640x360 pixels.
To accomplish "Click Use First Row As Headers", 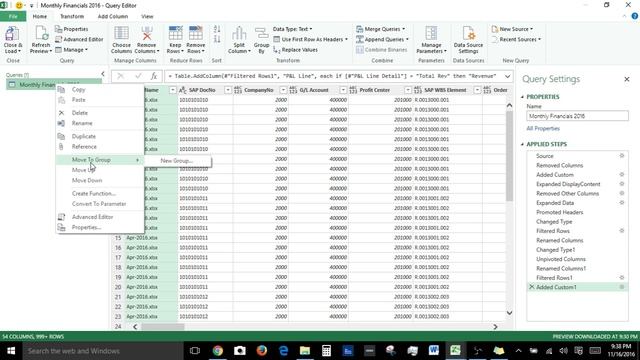I will point(310,39).
